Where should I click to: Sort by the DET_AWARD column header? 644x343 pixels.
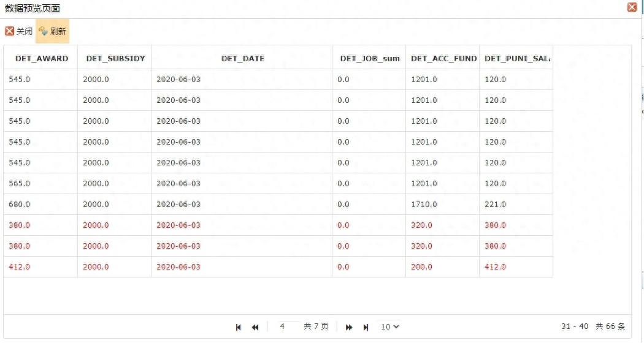(40, 58)
